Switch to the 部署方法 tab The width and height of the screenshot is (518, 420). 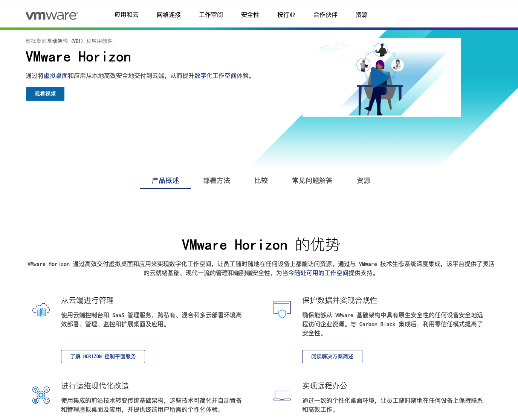point(217,181)
